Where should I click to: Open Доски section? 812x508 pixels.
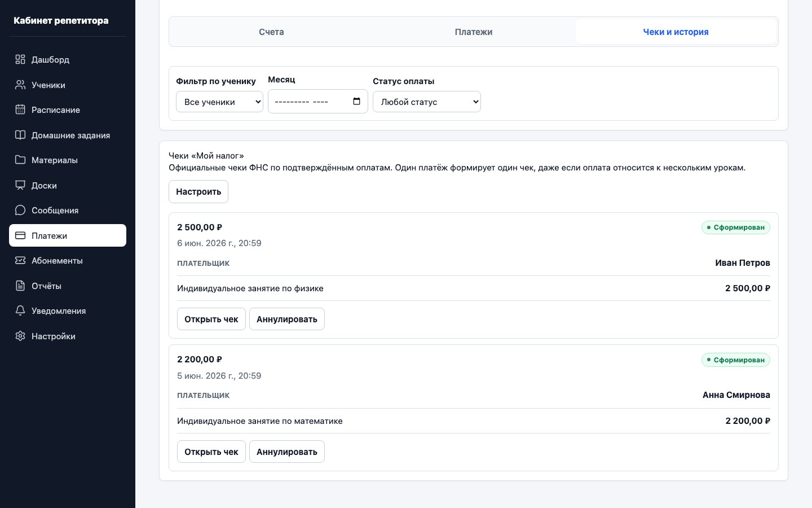68,185
